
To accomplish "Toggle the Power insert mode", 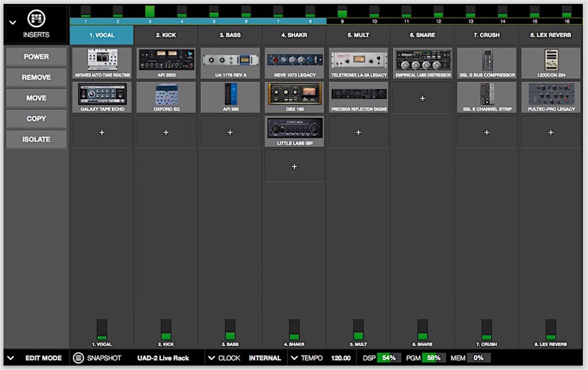I will (36, 57).
